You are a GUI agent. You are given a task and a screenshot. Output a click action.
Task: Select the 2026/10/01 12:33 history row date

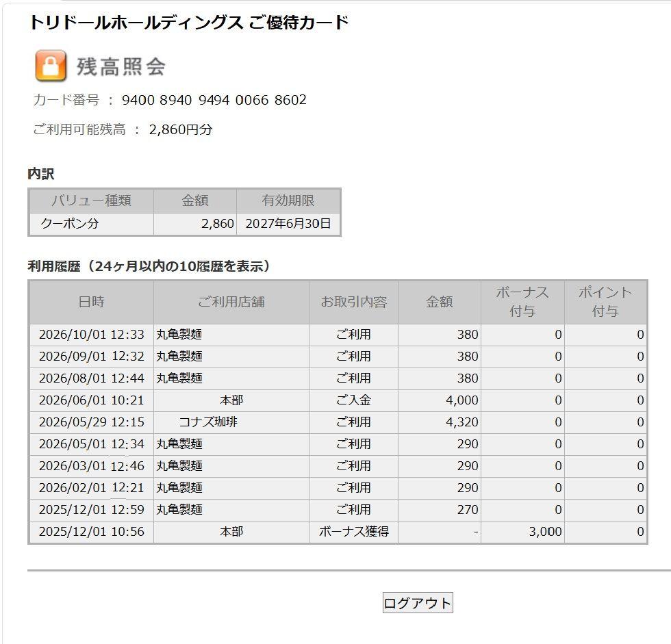click(x=92, y=335)
